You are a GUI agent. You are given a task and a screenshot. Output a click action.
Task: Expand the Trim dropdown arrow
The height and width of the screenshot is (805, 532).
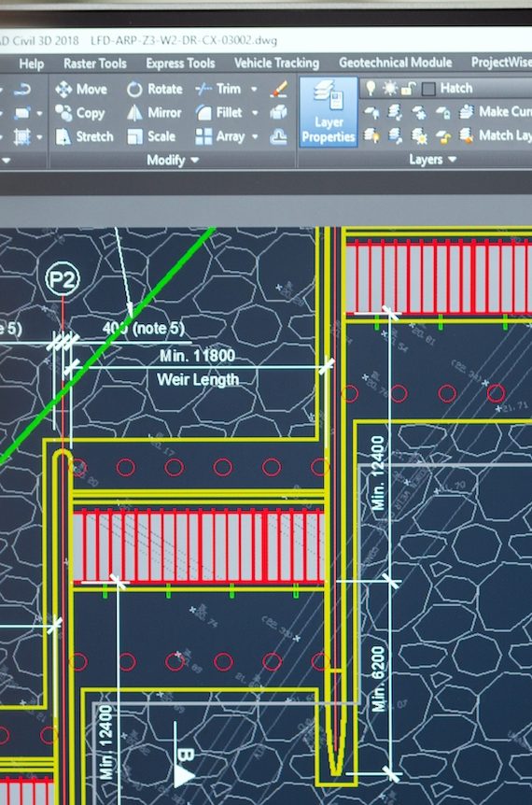click(254, 89)
